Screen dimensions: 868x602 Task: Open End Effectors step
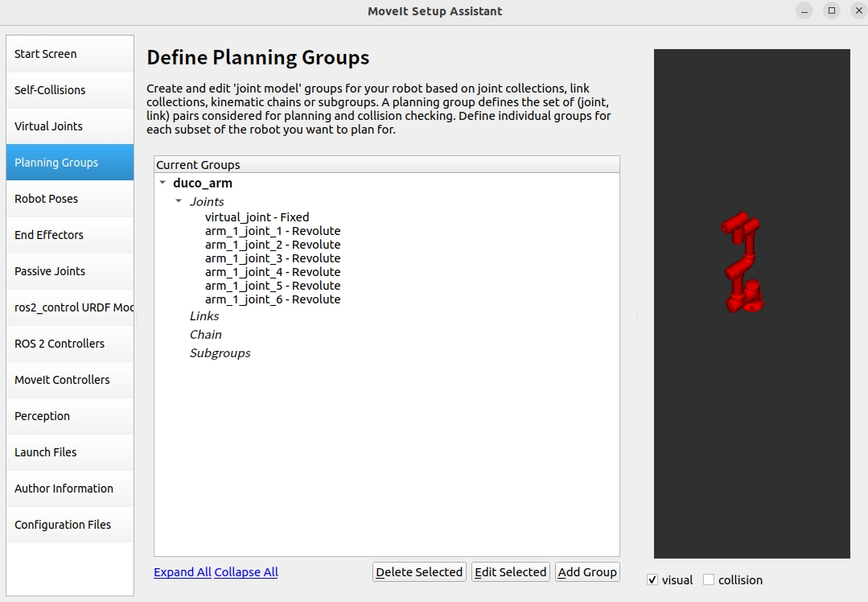(70, 235)
